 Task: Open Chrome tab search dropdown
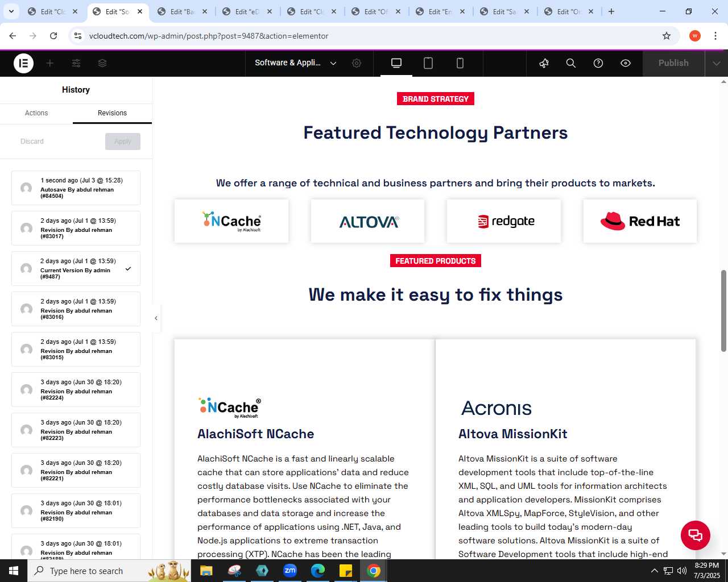pos(11,11)
